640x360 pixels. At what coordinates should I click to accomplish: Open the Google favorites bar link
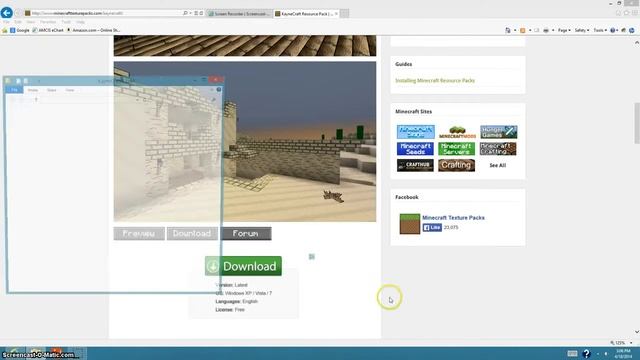pos(20,30)
